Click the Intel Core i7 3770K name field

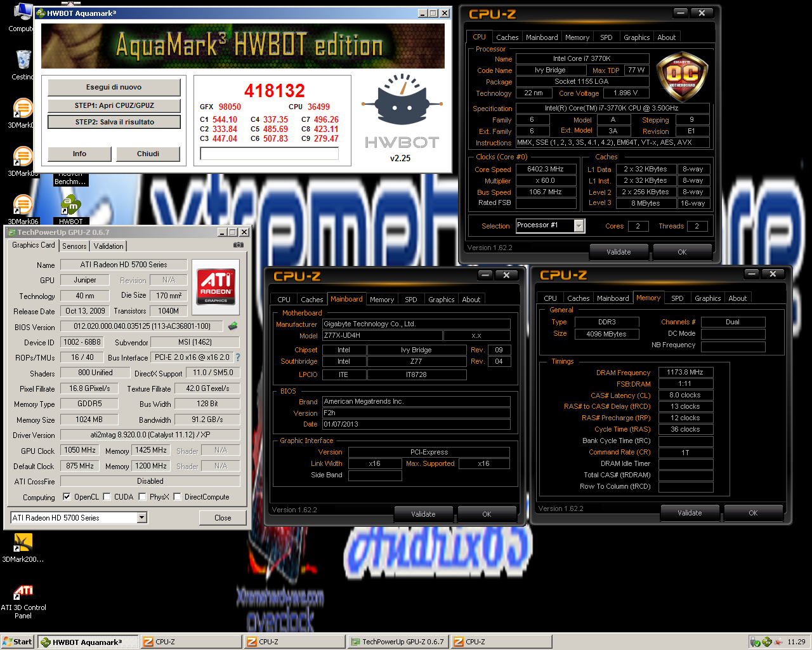[x=582, y=58]
